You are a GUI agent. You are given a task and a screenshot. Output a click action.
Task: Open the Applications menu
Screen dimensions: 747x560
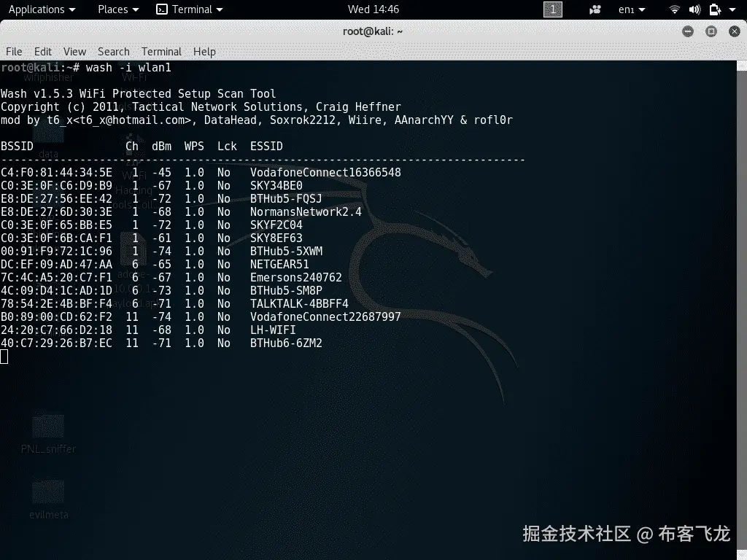pyautogui.click(x=42, y=9)
